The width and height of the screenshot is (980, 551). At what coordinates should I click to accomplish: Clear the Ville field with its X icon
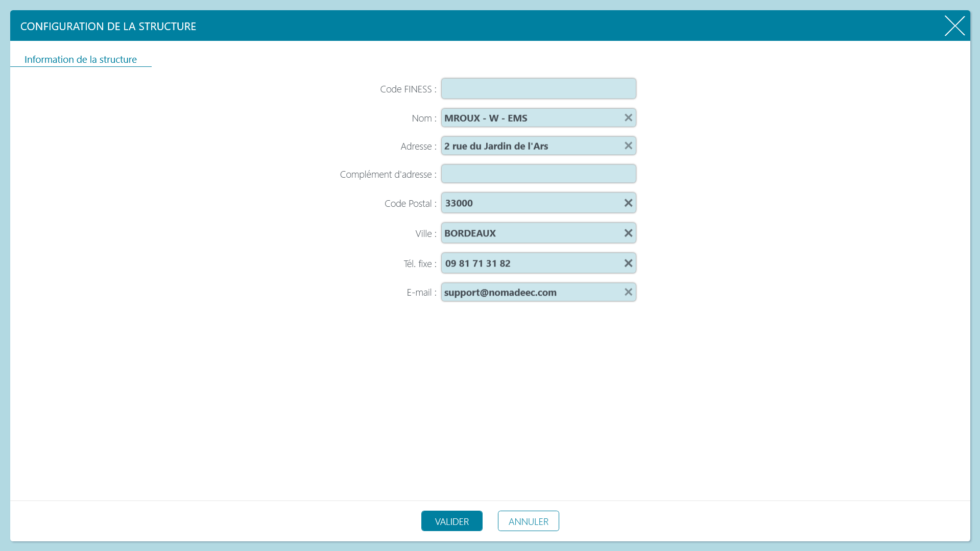628,233
